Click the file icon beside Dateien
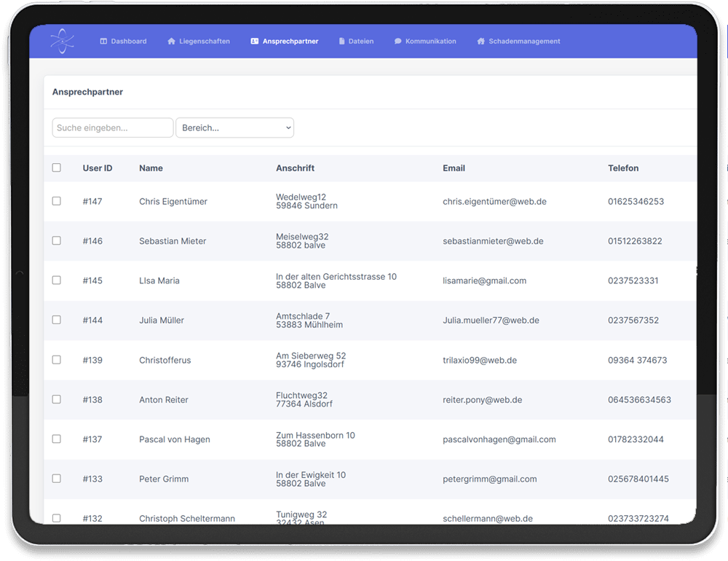This screenshot has height=561, width=728. point(341,42)
